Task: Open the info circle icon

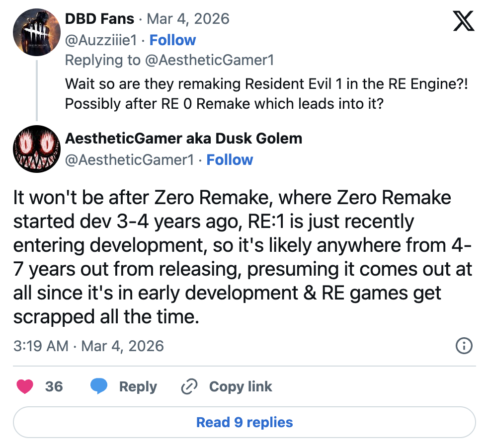Action: pos(464,346)
